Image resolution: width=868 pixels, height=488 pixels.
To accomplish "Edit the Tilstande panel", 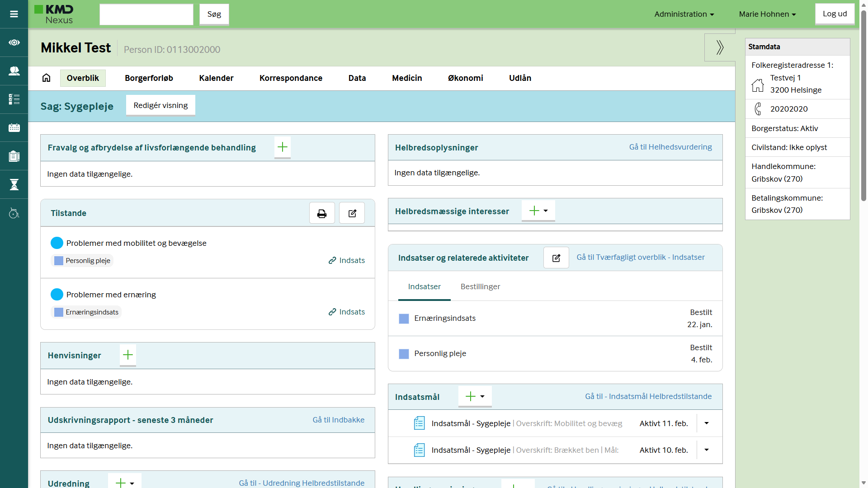I will (352, 213).
